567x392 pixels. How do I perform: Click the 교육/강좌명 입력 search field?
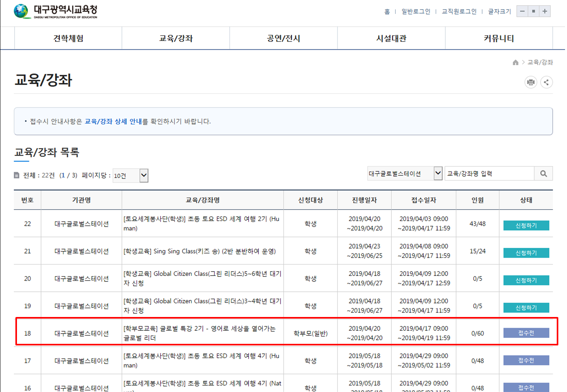pos(489,174)
